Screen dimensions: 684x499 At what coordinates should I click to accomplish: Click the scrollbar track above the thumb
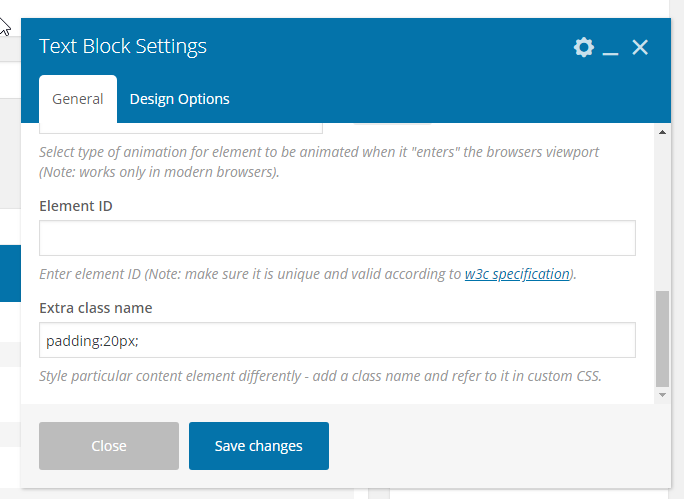(x=662, y=214)
